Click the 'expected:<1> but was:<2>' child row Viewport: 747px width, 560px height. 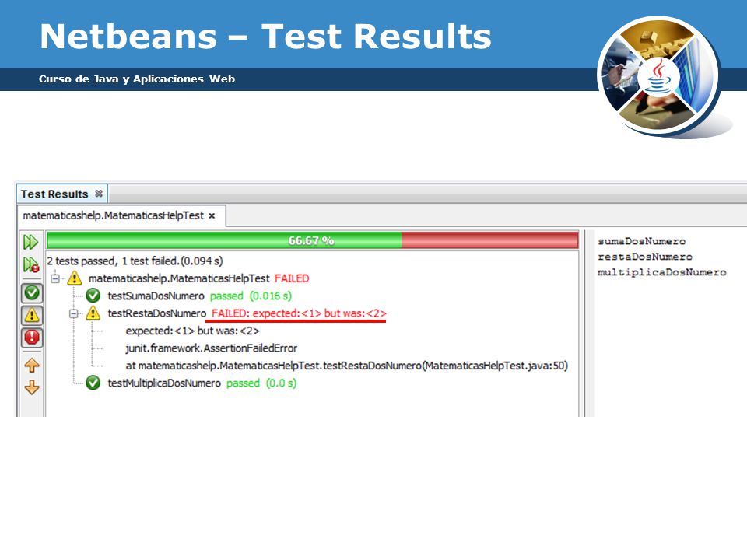coord(192,331)
